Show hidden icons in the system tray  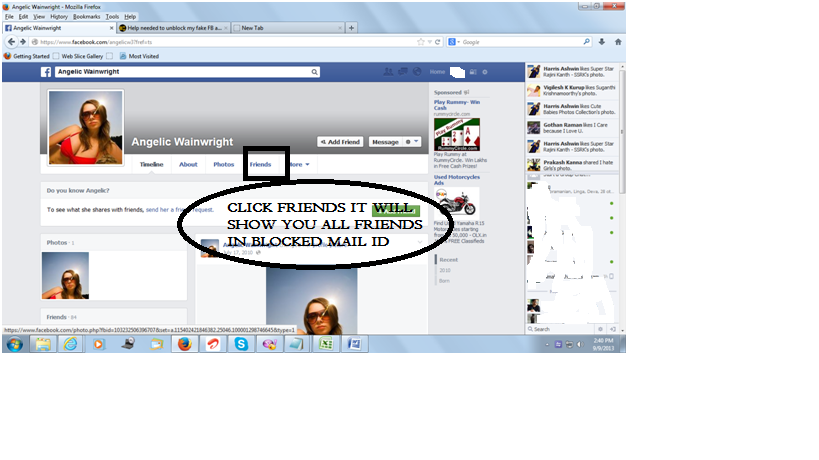click(x=547, y=345)
